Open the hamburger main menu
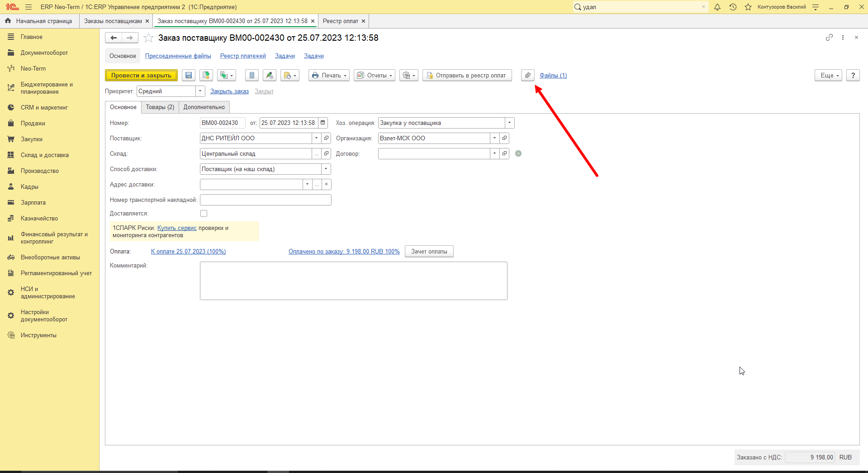 pyautogui.click(x=28, y=7)
